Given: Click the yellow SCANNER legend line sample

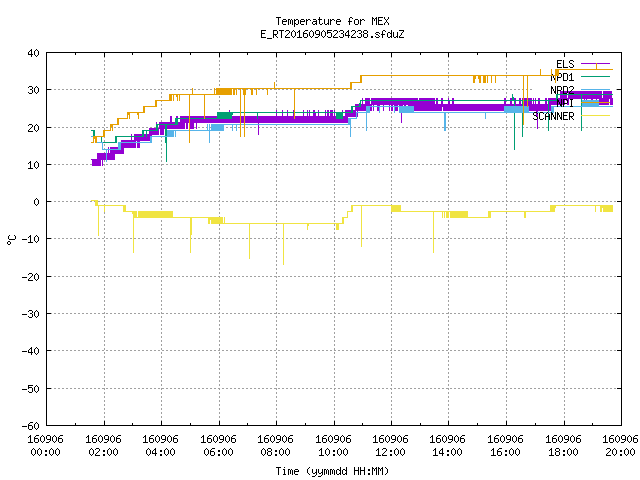Looking at the screenshot, I should [x=596, y=116].
